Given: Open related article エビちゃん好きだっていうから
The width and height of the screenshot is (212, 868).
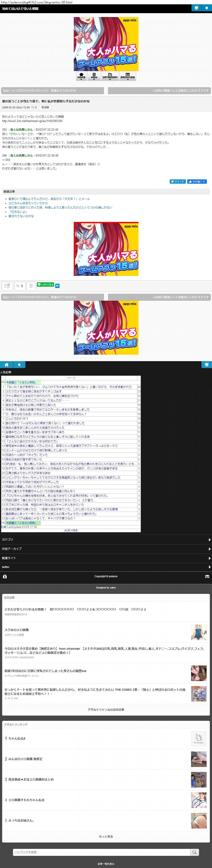Looking at the screenshot, I should click(28, 203).
